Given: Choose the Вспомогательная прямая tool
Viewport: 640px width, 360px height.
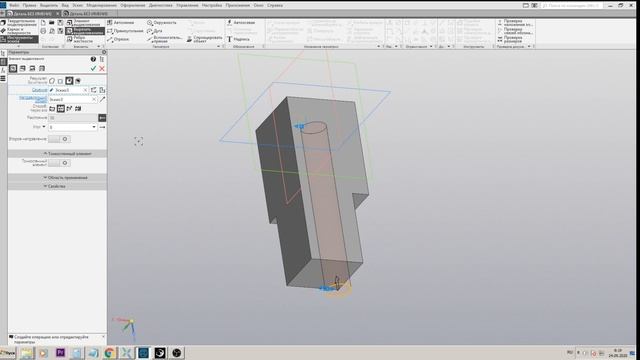Looking at the screenshot, I should point(164,39).
